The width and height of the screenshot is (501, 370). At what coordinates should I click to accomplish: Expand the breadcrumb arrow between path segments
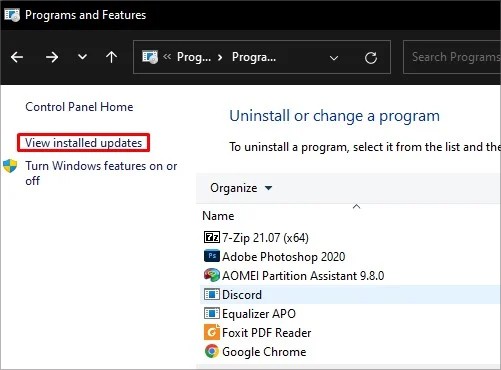click(220, 57)
